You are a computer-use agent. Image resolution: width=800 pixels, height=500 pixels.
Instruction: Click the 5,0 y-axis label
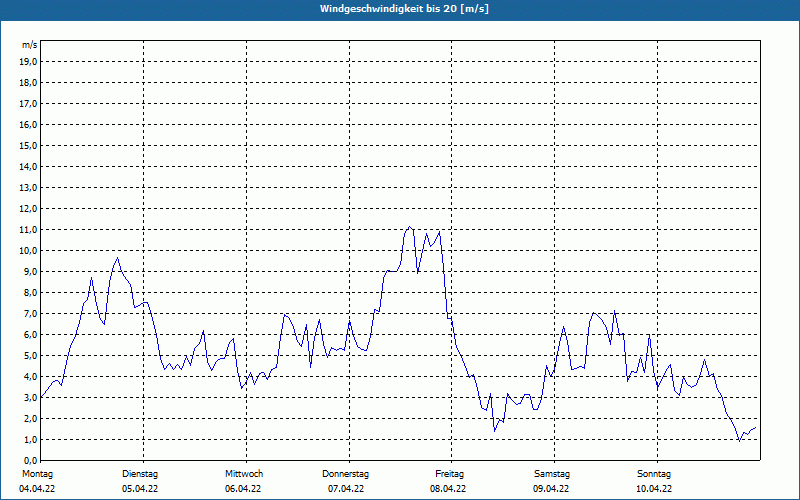[31, 356]
